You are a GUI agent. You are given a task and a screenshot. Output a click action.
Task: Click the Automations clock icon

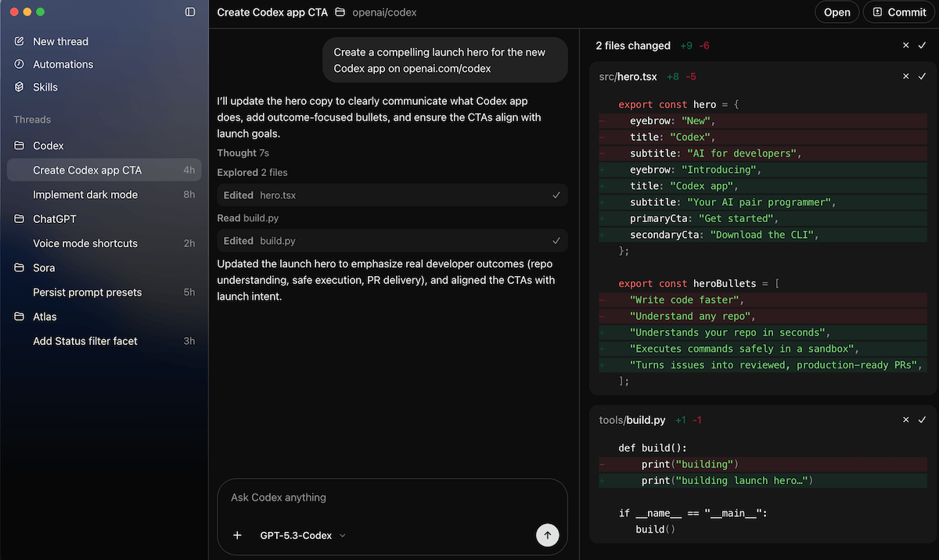point(20,64)
